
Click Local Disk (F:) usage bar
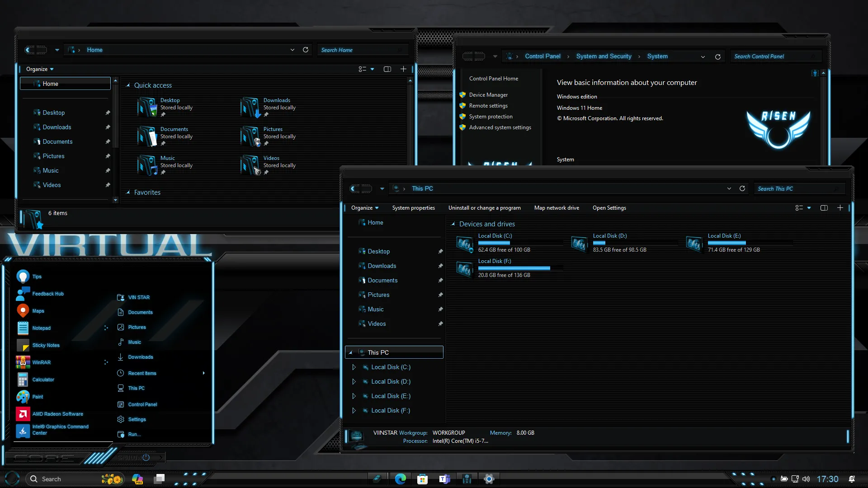520,268
